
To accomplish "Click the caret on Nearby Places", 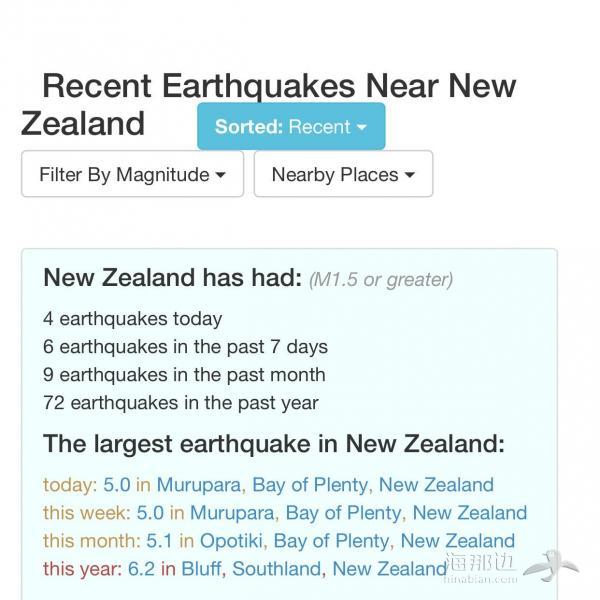I will [410, 175].
